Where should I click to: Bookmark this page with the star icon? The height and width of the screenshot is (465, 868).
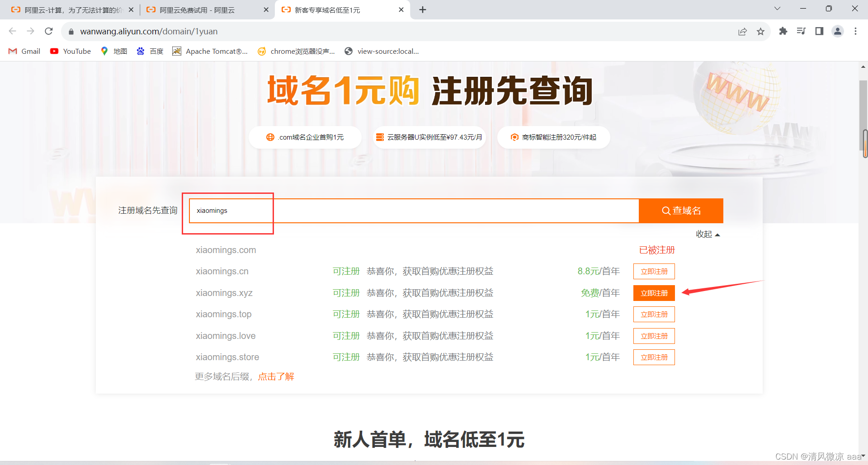(x=760, y=31)
